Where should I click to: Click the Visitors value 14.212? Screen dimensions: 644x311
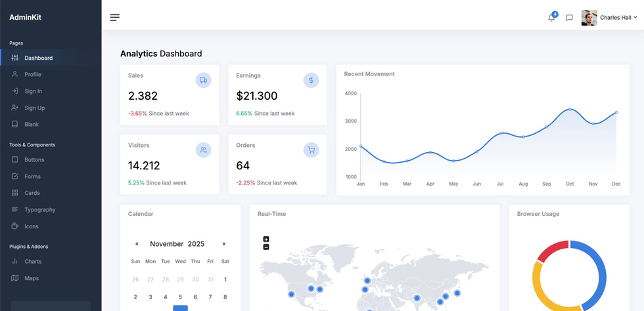coord(144,166)
